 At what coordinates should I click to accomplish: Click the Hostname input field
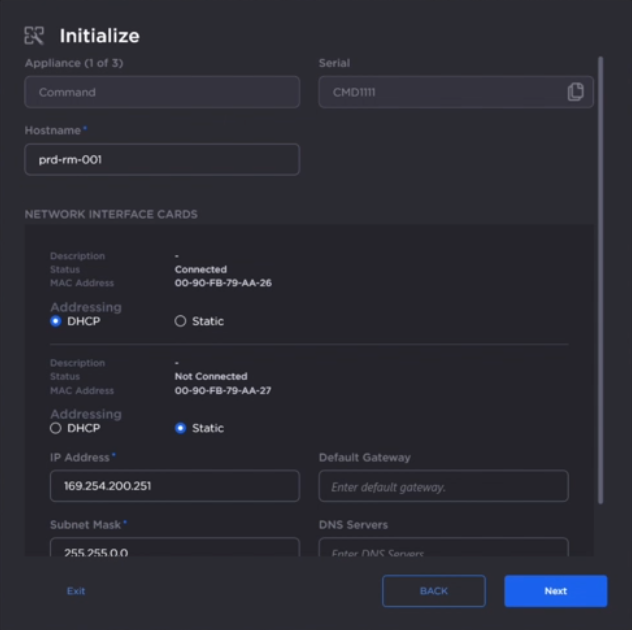click(x=162, y=159)
